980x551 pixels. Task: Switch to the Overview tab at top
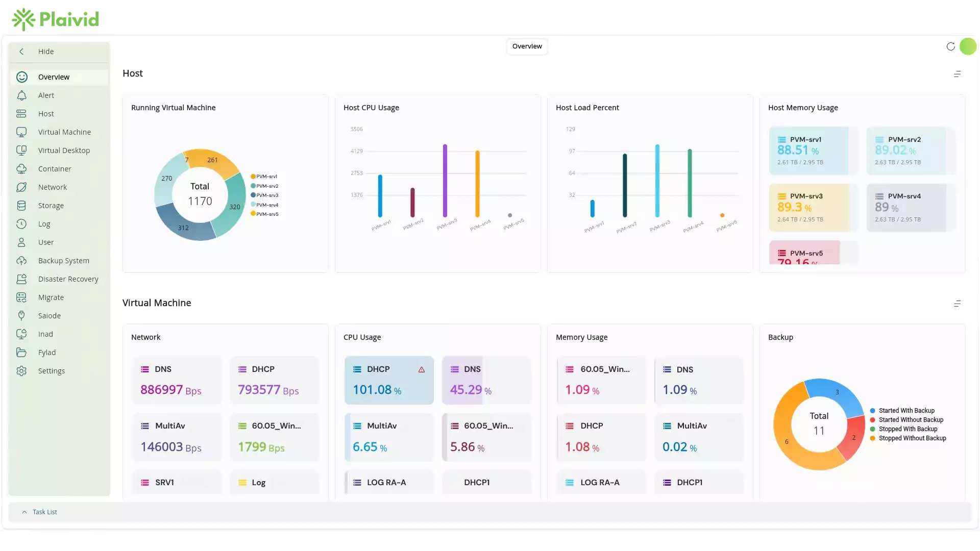[x=527, y=46]
